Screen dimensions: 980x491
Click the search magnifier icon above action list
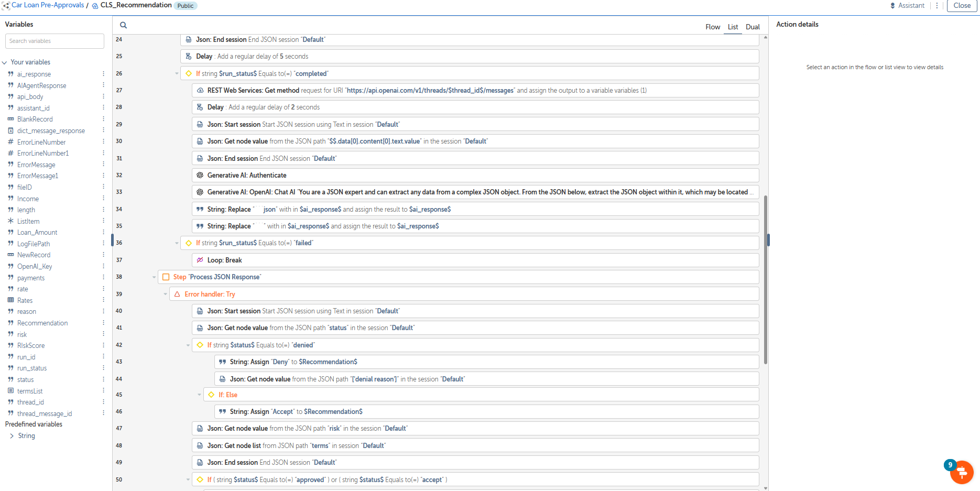pyautogui.click(x=123, y=25)
